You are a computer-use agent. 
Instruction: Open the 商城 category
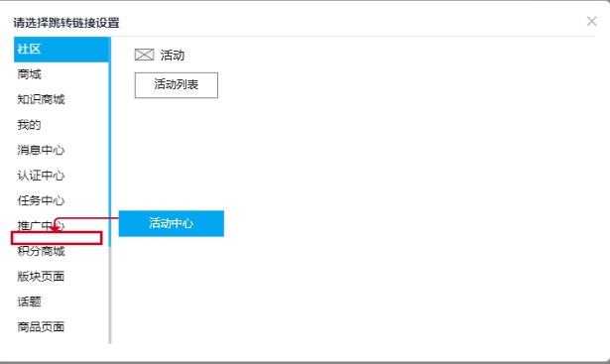(29, 74)
